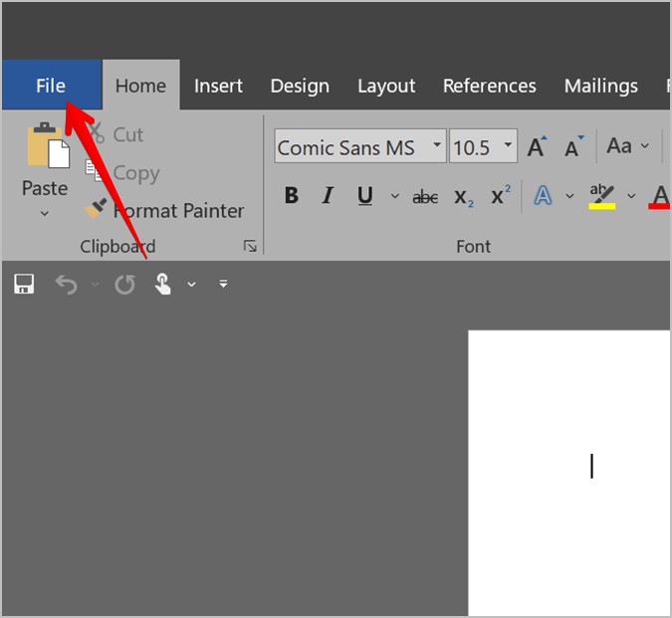Toggle Bold formatting
Viewport: 672px width, 618px height.
point(291,196)
